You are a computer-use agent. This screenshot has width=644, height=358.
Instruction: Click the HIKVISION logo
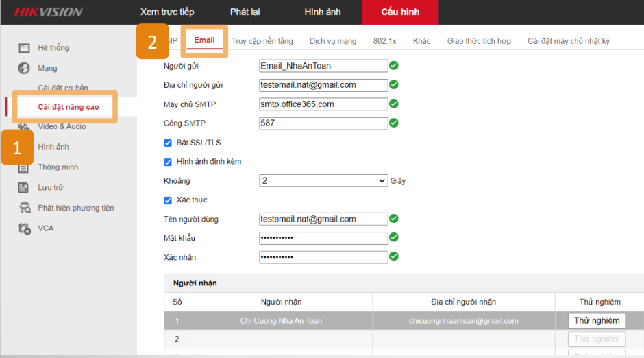pyautogui.click(x=48, y=12)
